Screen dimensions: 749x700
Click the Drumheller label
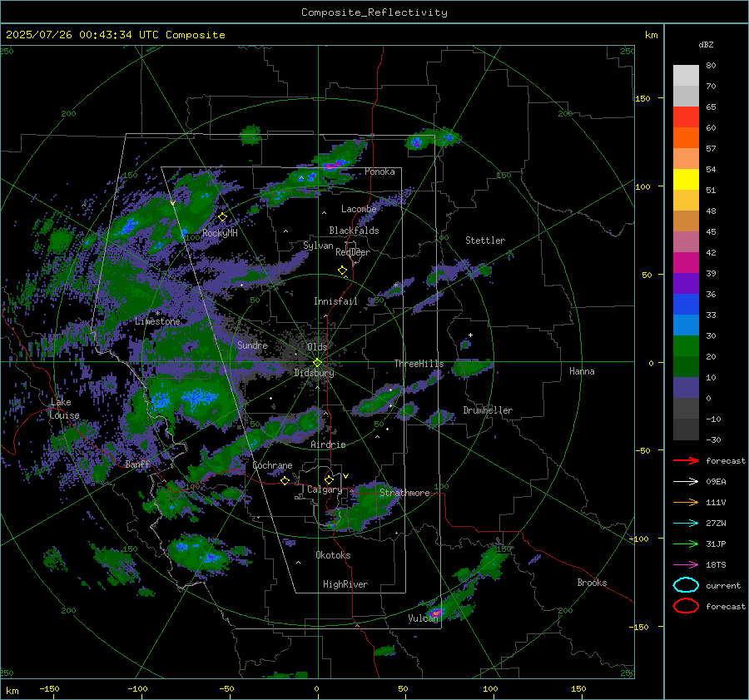tap(488, 410)
